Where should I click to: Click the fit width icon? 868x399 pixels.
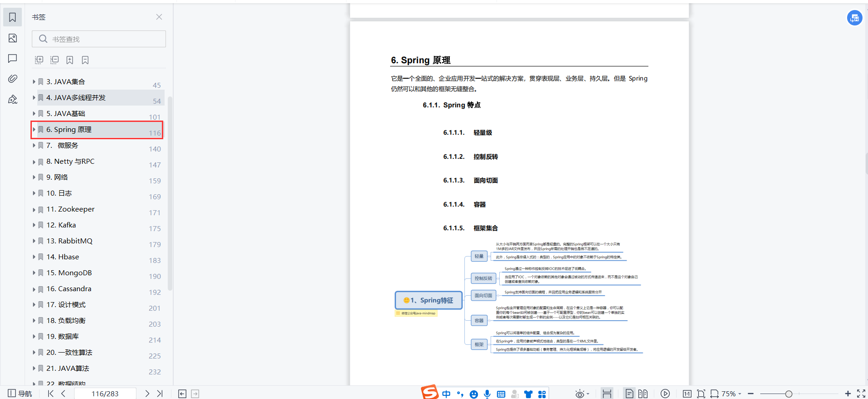click(x=715, y=394)
